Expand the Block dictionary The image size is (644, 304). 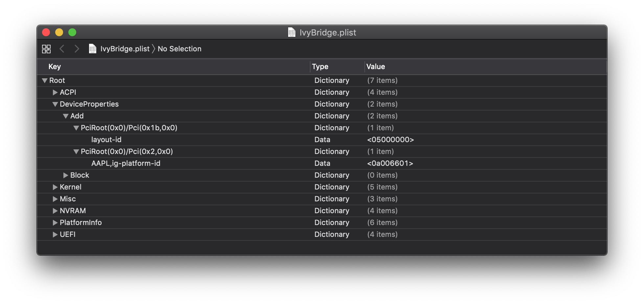click(66, 175)
